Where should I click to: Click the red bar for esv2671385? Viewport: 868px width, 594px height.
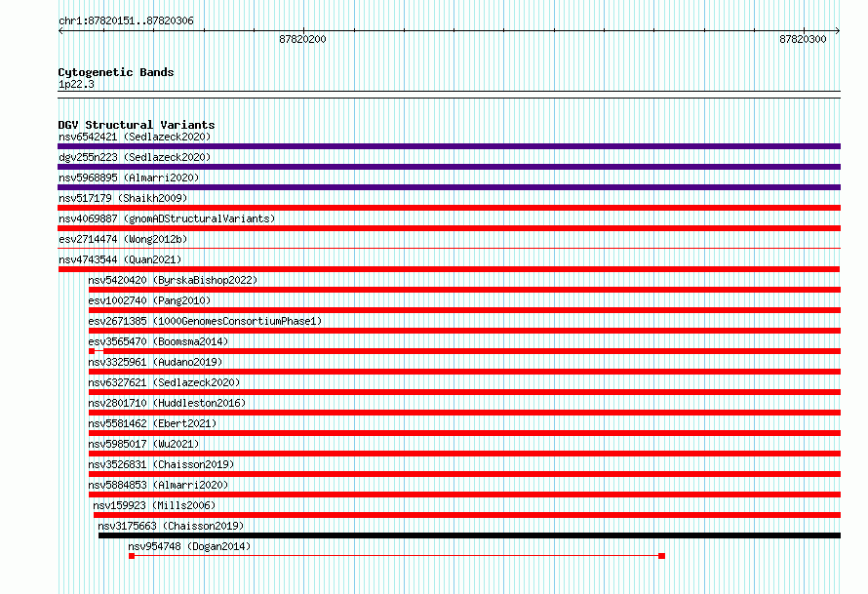pos(464,331)
